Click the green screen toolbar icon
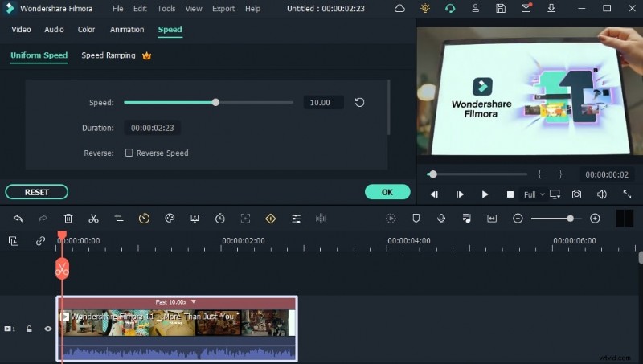The width and height of the screenshot is (643, 364). point(195,219)
